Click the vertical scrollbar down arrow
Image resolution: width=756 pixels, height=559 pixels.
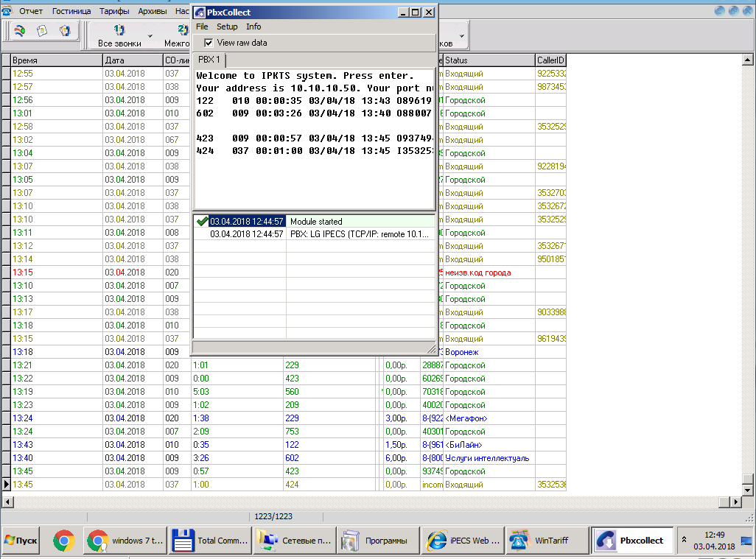(747, 490)
